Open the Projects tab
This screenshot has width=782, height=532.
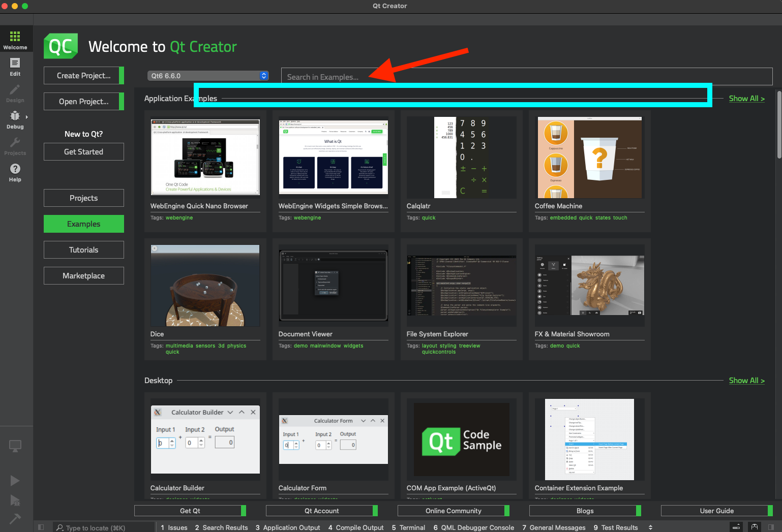point(84,198)
